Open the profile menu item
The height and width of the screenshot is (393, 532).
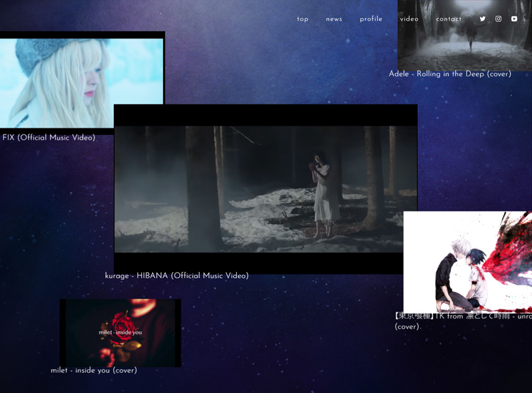coord(371,19)
